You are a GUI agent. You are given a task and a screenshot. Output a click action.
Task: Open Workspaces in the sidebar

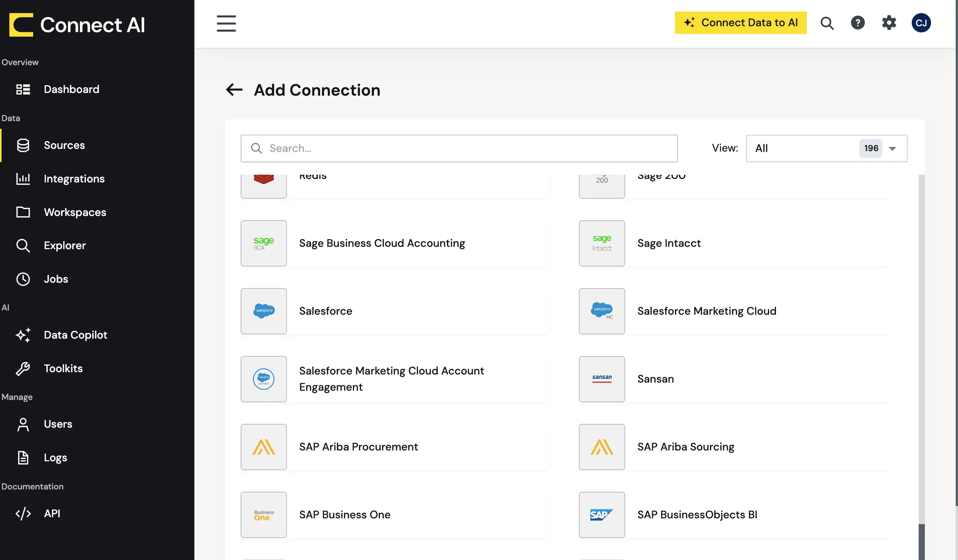tap(75, 212)
